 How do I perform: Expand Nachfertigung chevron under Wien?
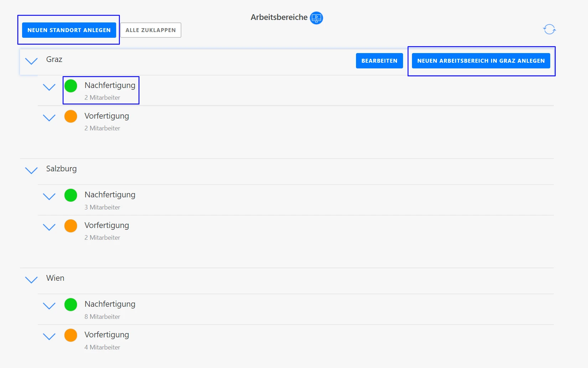(49, 306)
